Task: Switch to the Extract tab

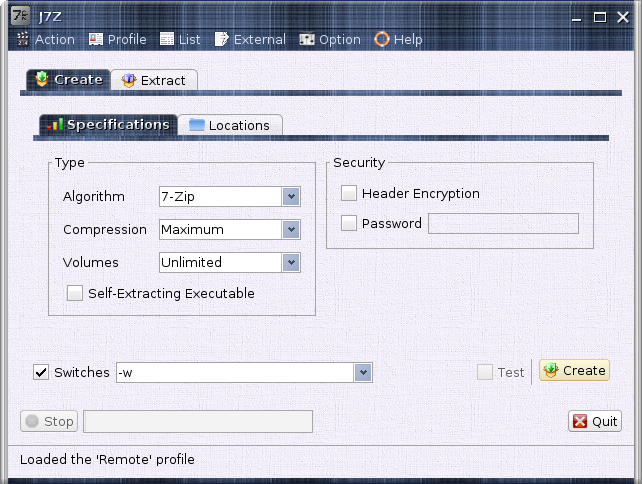Action: coord(154,80)
